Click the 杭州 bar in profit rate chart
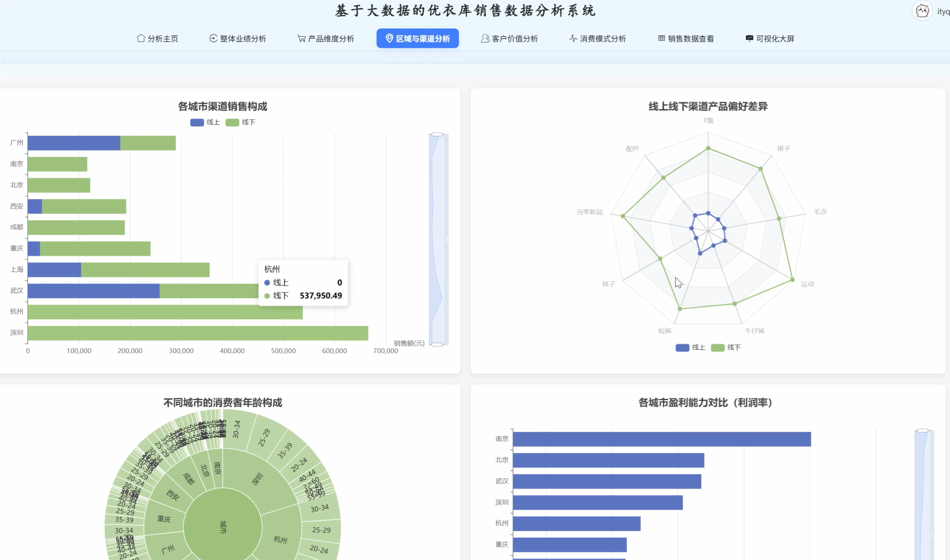This screenshot has height=560, width=950. point(577,524)
